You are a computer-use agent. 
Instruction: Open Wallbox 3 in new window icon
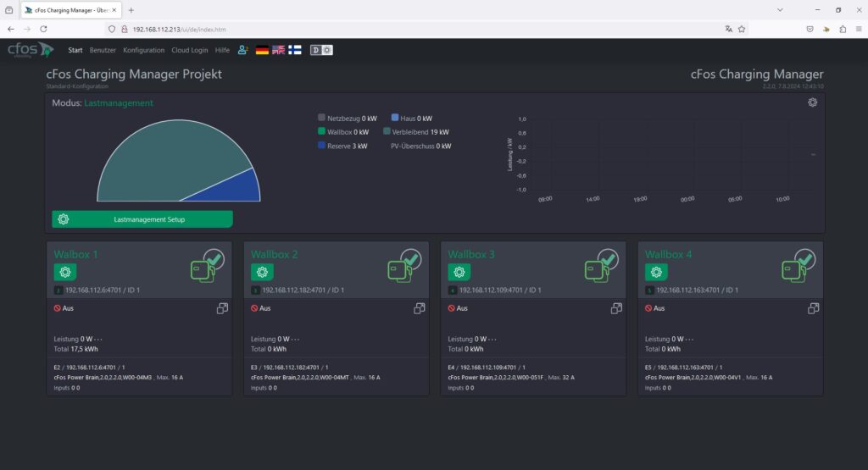tap(616, 308)
